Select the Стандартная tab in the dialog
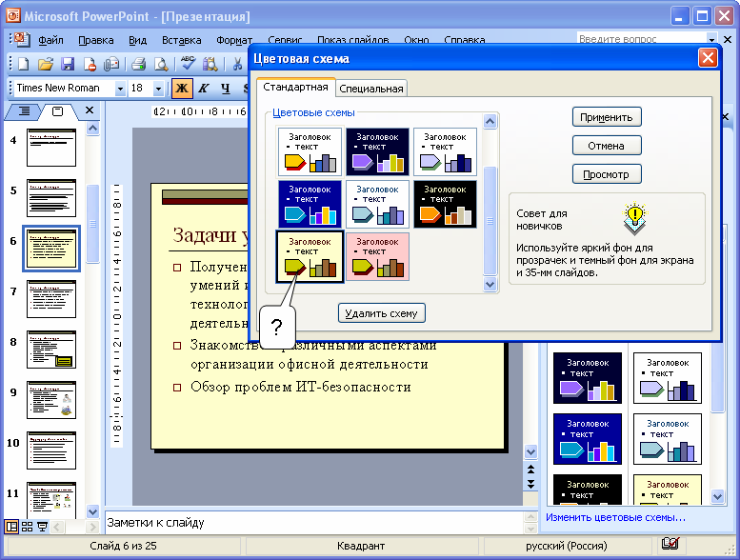This screenshot has height=560, width=740. [x=295, y=88]
